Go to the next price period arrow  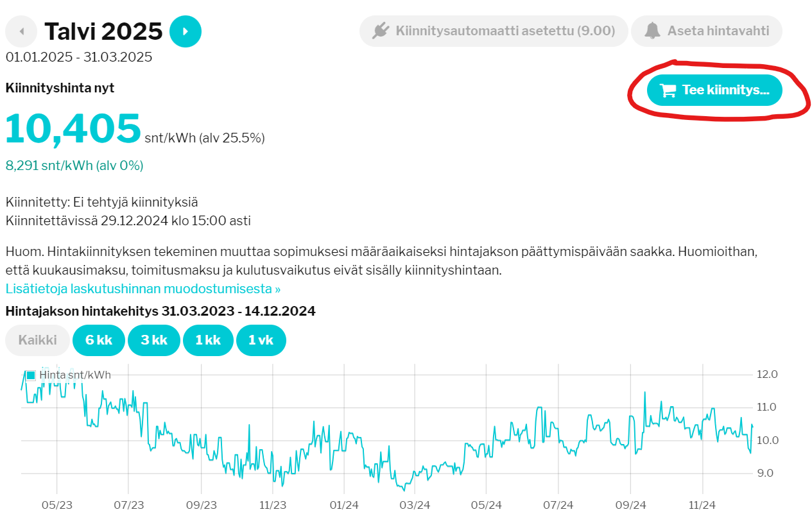[x=186, y=31]
